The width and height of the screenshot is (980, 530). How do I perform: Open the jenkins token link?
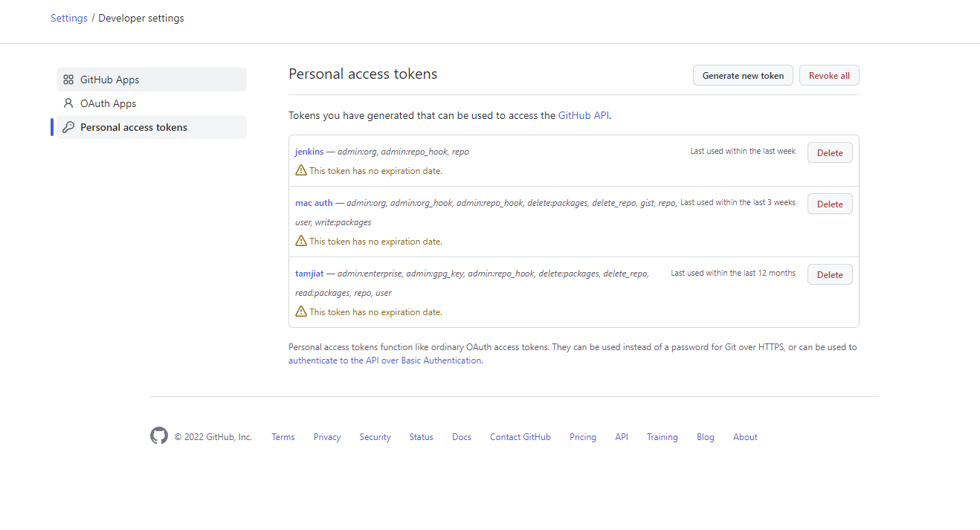[x=309, y=152]
